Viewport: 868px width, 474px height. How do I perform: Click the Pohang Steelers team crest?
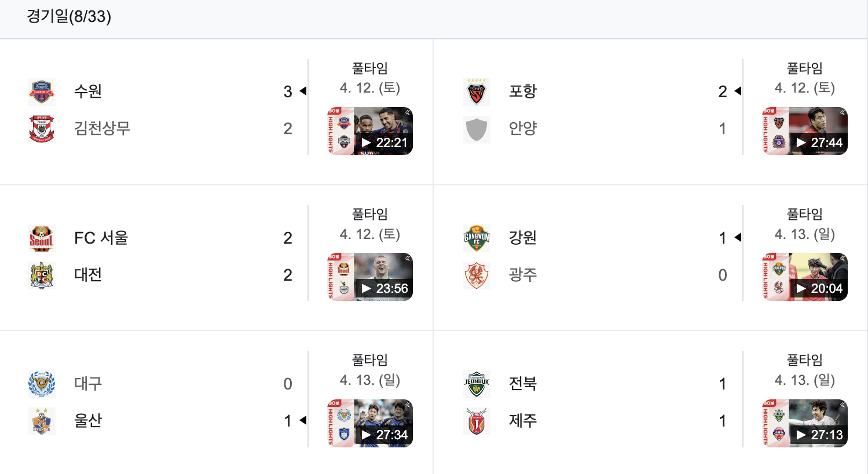click(477, 91)
